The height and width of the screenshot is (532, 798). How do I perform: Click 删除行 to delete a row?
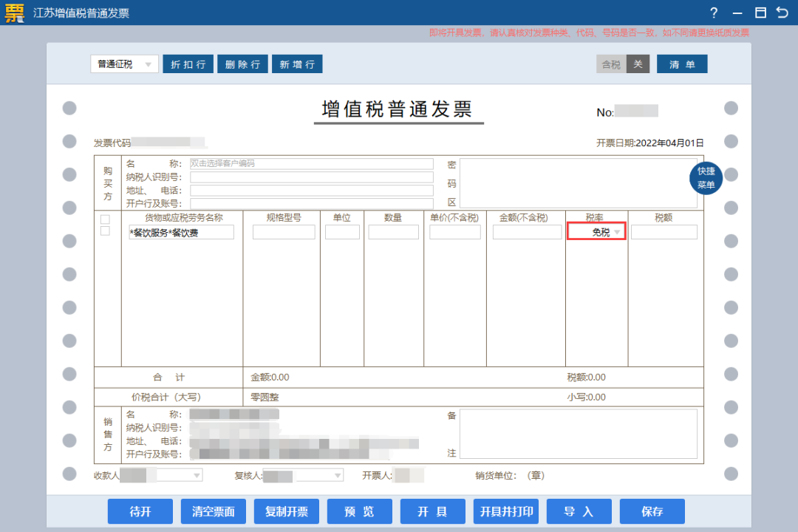[x=242, y=64]
